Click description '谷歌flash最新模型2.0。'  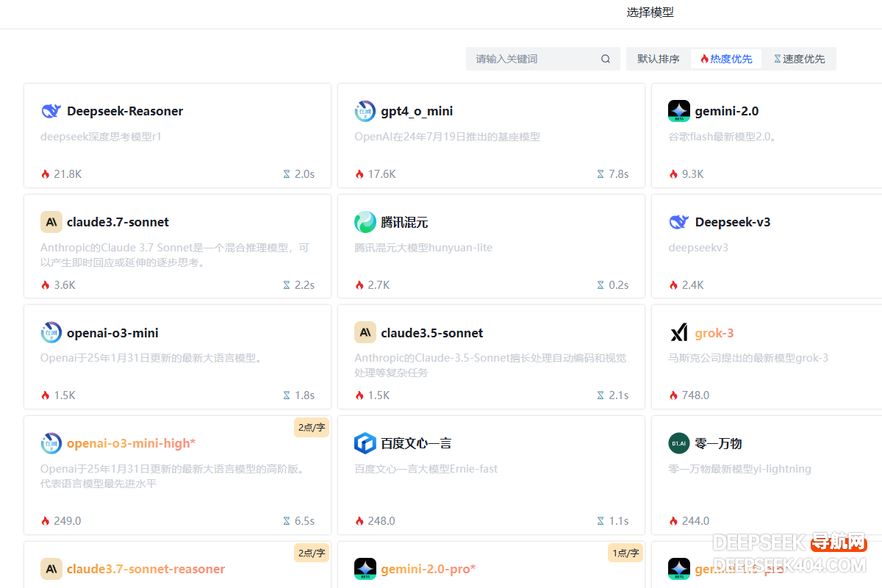[723, 137]
